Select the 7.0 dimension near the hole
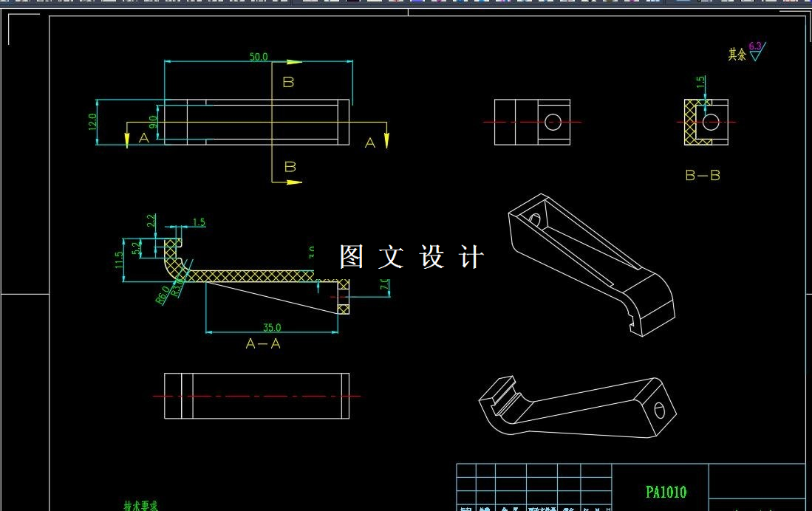This screenshot has width=812, height=511. pyautogui.click(x=385, y=285)
